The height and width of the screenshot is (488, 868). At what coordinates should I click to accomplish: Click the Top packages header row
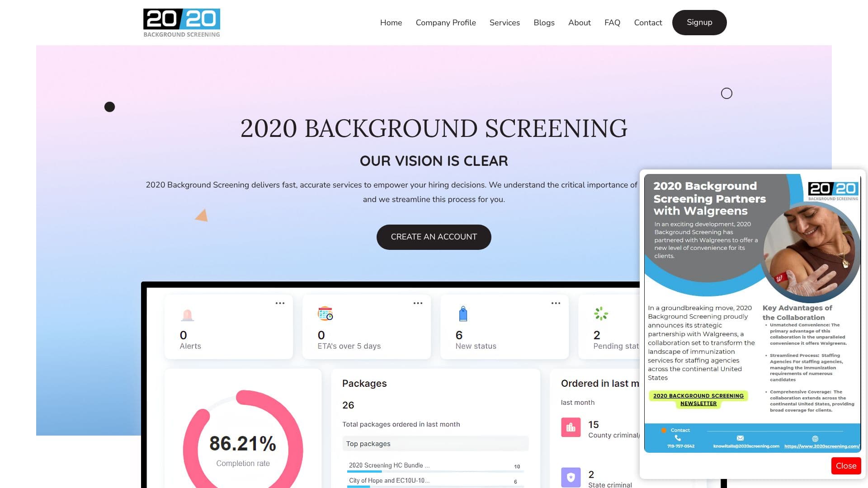point(435,444)
